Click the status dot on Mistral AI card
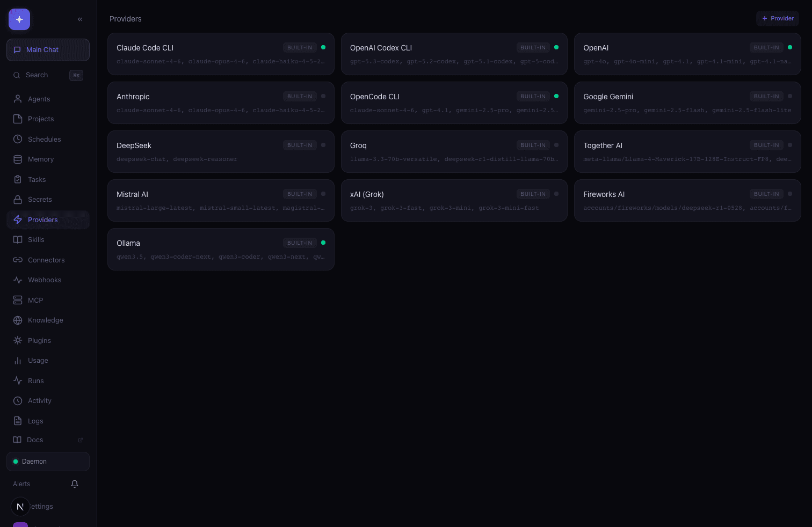This screenshot has height=527, width=812. (323, 194)
